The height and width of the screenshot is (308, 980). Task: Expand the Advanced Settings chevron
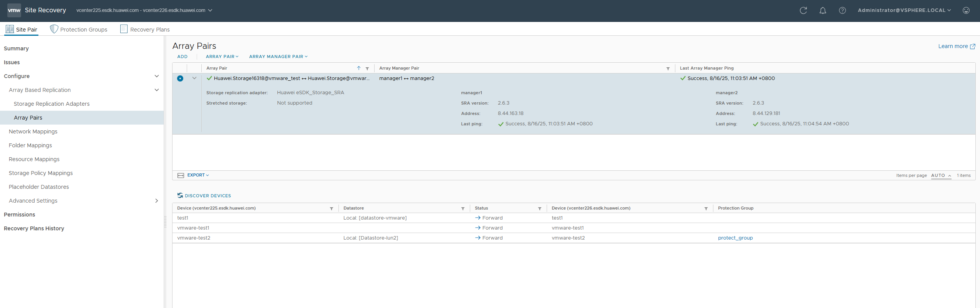click(157, 201)
